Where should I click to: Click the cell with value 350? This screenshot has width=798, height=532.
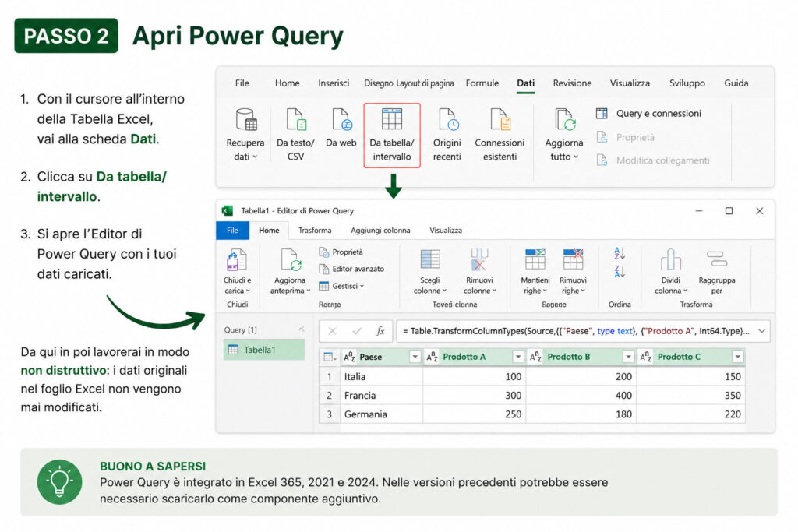point(690,396)
